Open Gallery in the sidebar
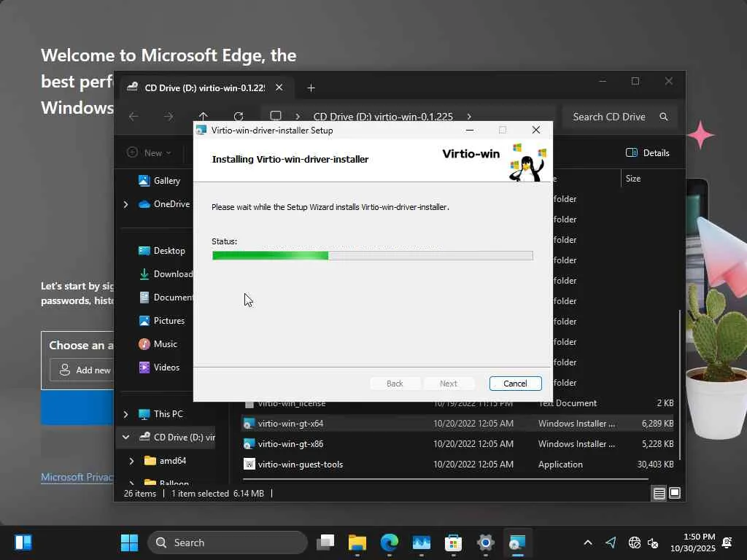This screenshot has width=747, height=560. click(159, 181)
